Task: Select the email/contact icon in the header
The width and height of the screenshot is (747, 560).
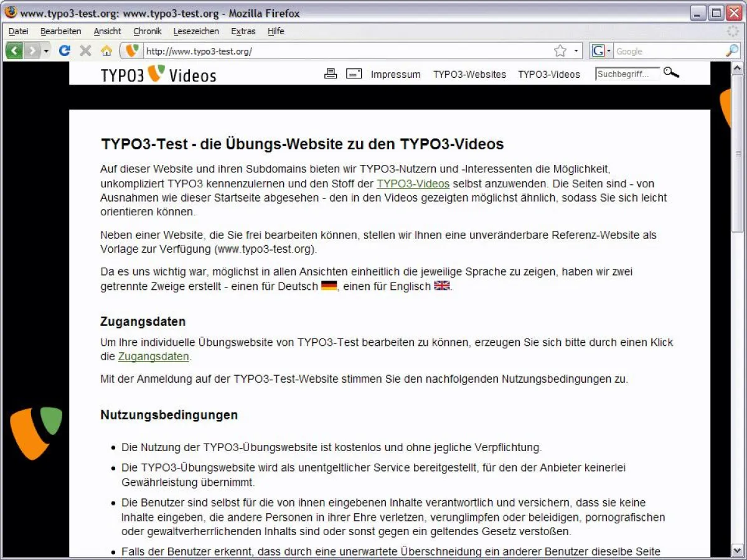Action: pyautogui.click(x=354, y=73)
